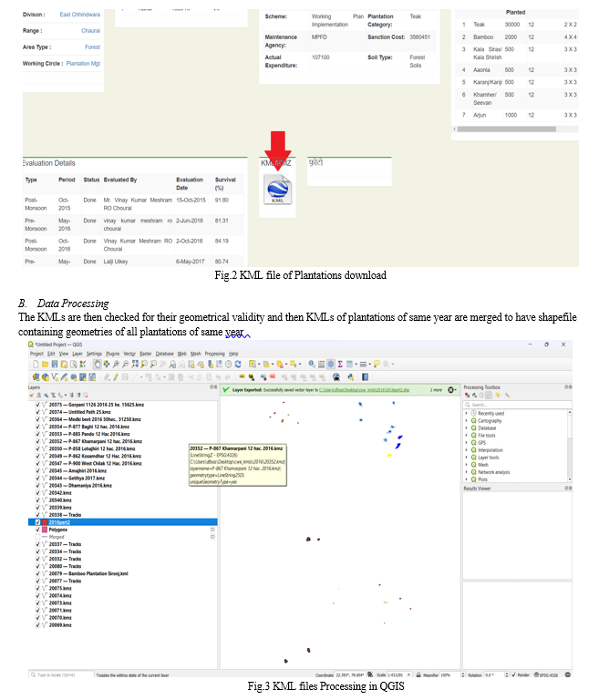This screenshot has height=700, width=599.
Task: Expand the Interpolation toolbox group
Action: point(467,450)
